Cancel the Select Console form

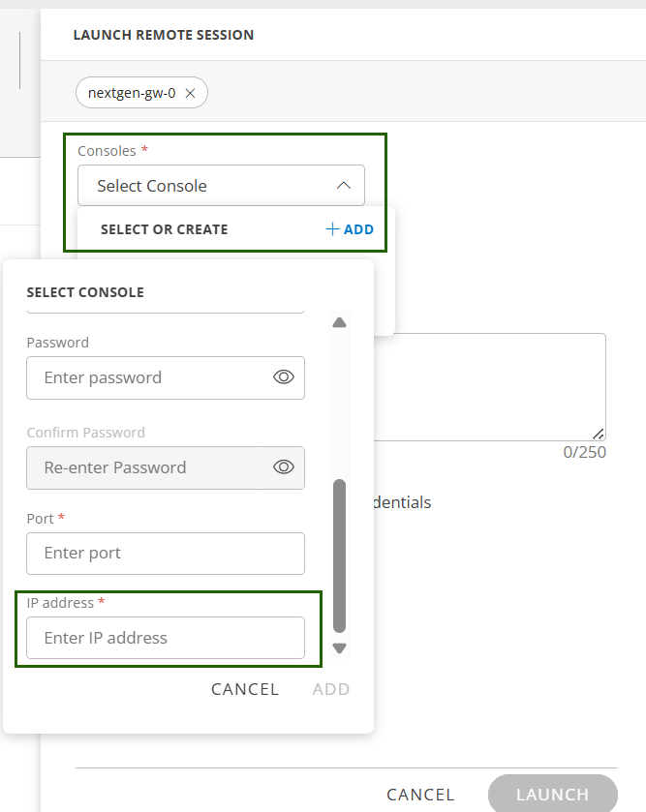coord(245,689)
